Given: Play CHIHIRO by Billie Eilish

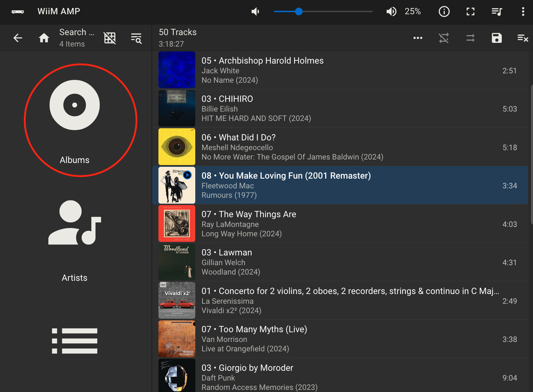Looking at the screenshot, I should 340,108.
